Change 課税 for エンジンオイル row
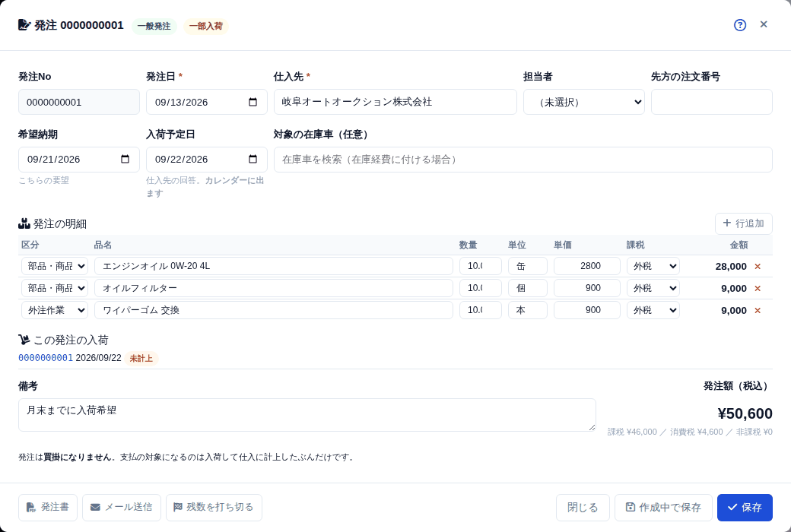791x532 pixels. pyautogui.click(x=653, y=266)
